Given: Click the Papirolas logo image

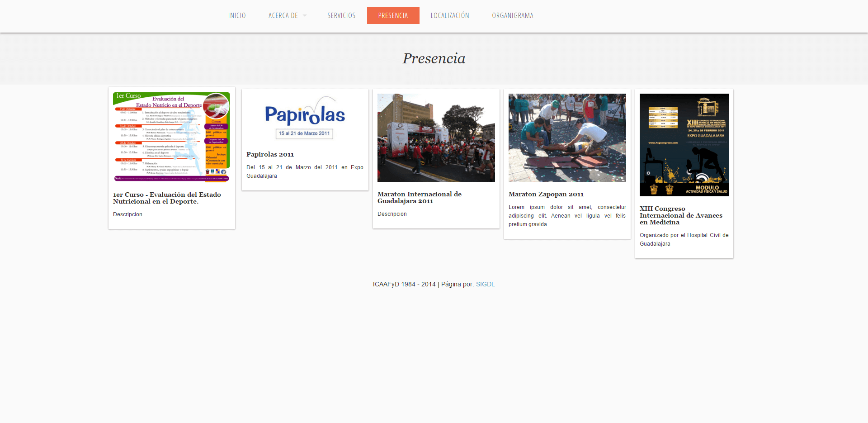Looking at the screenshot, I should (x=305, y=118).
